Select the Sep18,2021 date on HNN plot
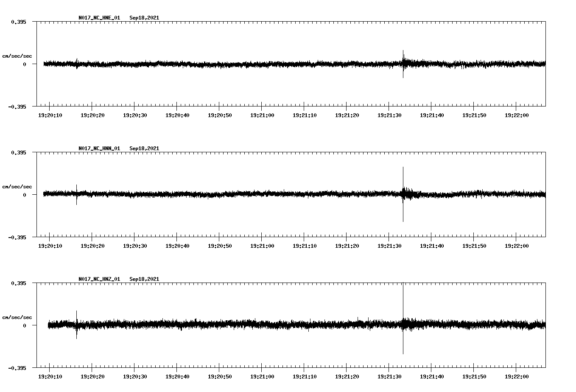The image size is (576, 392). coord(144,148)
